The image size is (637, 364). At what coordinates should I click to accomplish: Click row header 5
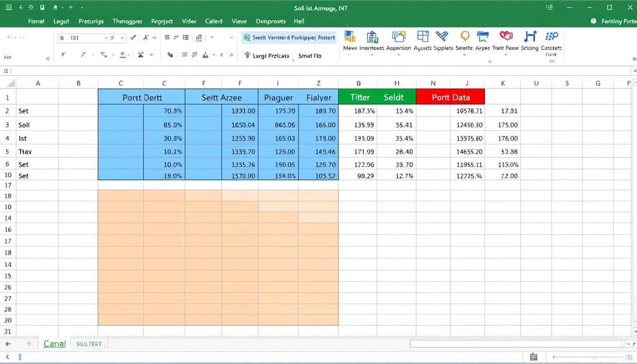pos(8,152)
